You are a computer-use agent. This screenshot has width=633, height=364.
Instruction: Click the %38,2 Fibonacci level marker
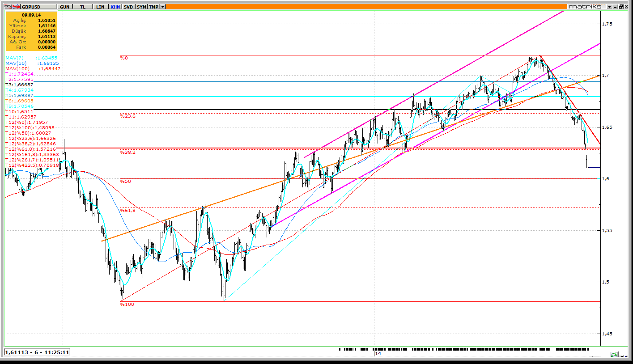click(127, 152)
